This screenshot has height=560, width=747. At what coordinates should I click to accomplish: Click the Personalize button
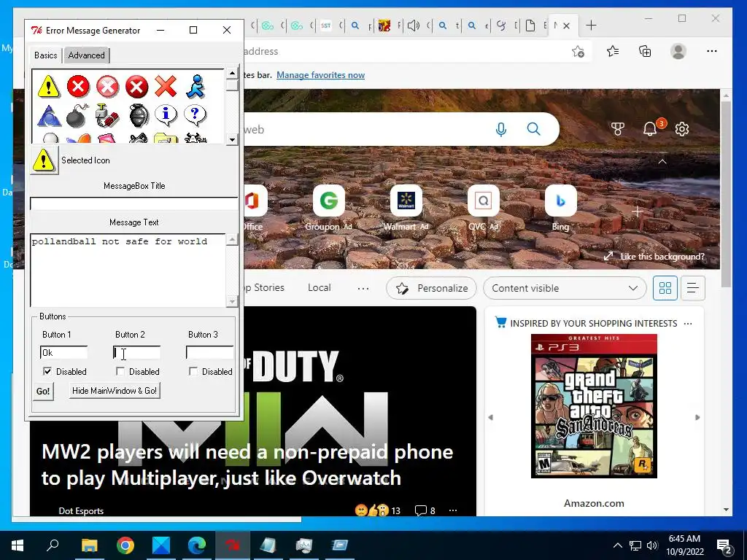[x=432, y=288]
